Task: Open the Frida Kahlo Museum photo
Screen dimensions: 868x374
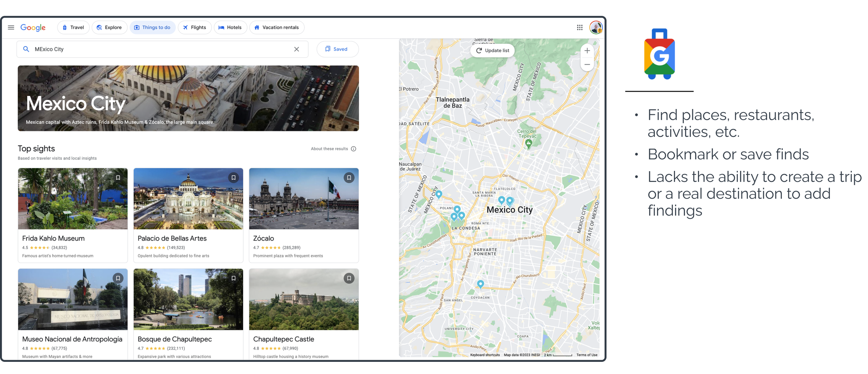Action: (x=73, y=199)
